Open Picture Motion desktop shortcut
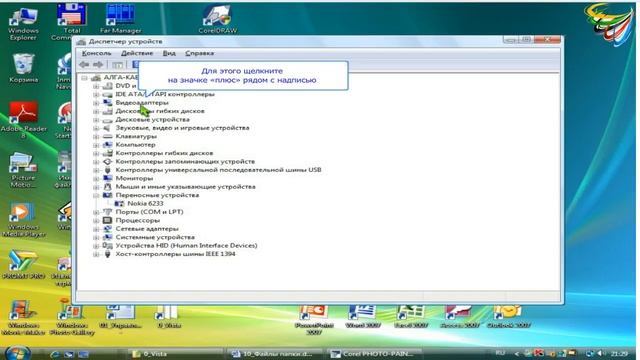The height and width of the screenshot is (360, 640). click(x=23, y=170)
